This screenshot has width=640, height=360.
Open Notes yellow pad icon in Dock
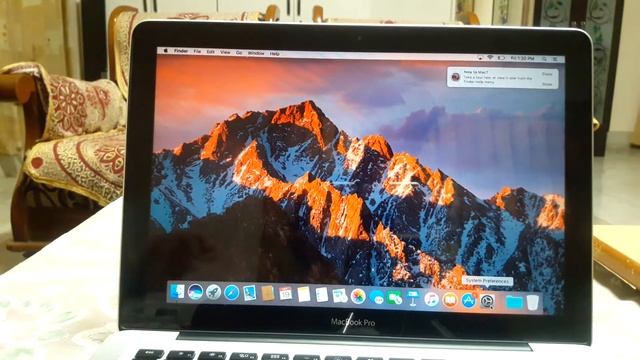pyautogui.click(x=303, y=295)
